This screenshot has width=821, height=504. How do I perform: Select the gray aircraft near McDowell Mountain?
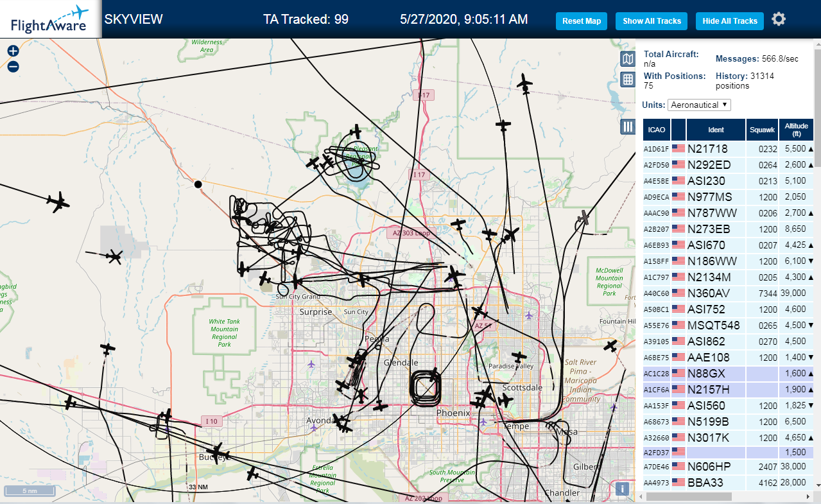[x=583, y=218]
